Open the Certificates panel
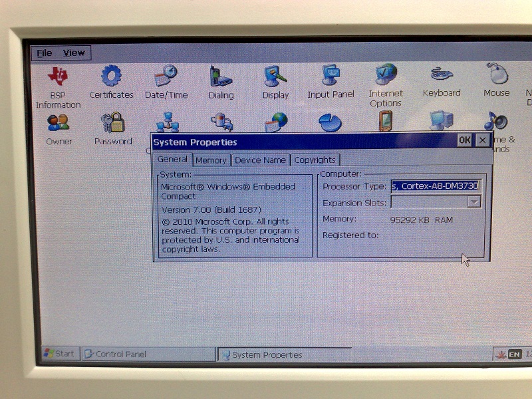This screenshot has height=399, width=532. pos(111,76)
